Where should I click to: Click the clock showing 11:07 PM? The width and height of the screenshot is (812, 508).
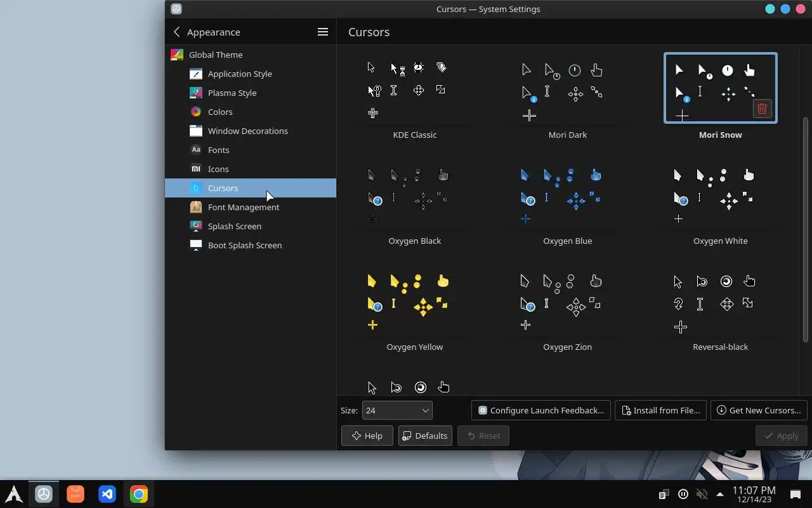pos(754,494)
